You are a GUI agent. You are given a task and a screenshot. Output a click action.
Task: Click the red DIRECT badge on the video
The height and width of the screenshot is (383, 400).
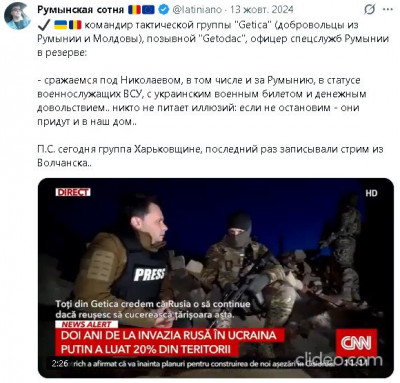click(x=73, y=192)
